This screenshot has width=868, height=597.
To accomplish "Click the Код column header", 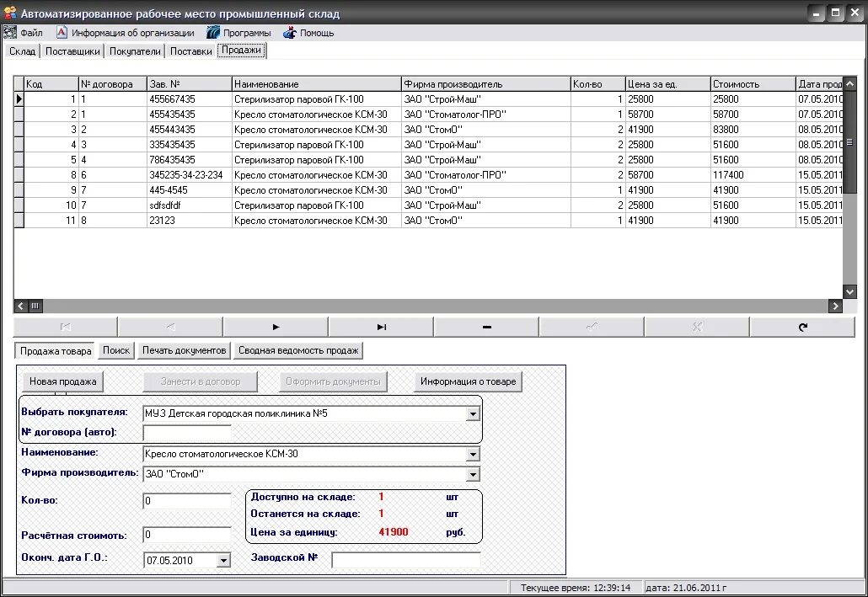I will pyautogui.click(x=51, y=84).
